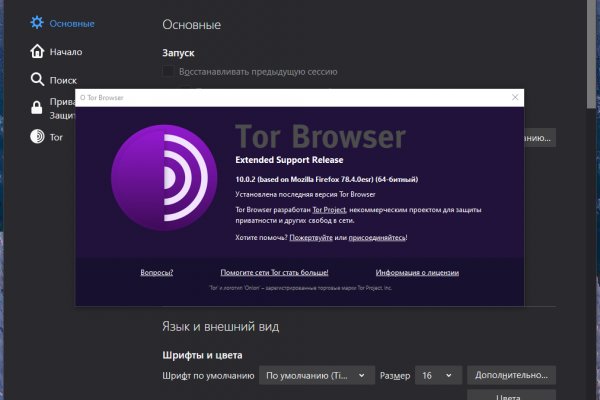600x400 pixels.
Task: Open the Вопросы? link
Action: coord(157,272)
